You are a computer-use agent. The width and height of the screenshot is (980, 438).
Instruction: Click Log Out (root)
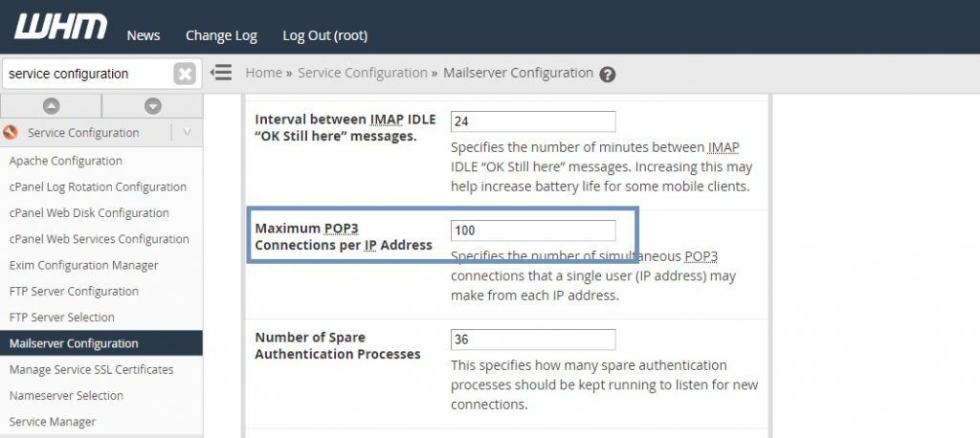324,35
